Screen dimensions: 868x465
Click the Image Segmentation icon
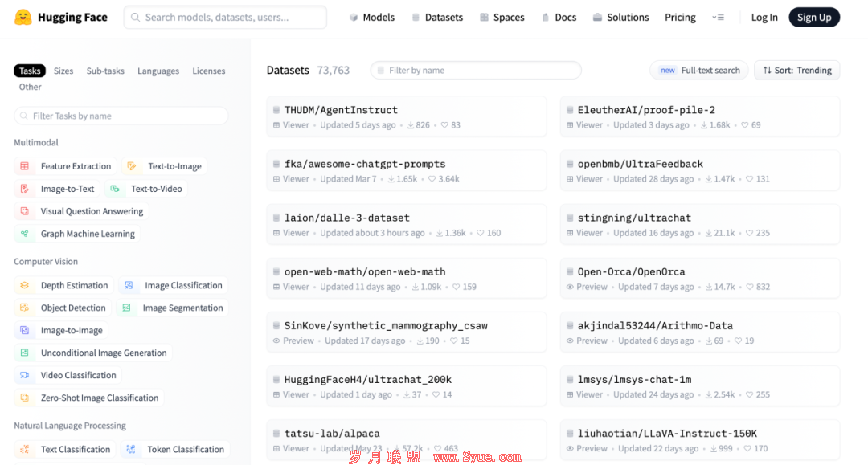pyautogui.click(x=127, y=308)
